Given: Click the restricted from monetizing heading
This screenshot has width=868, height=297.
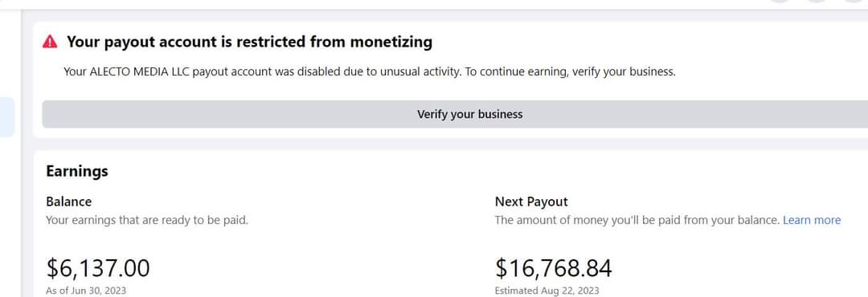Looking at the screenshot, I should pos(250,42).
